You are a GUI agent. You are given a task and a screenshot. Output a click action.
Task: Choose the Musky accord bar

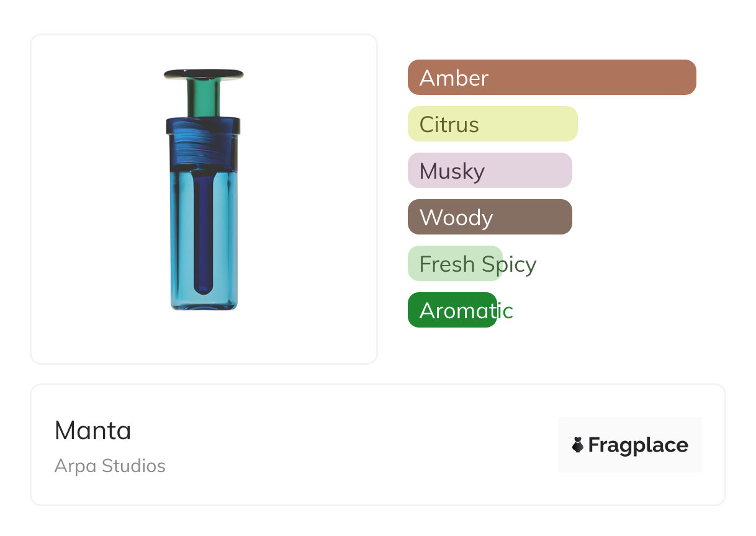pos(489,171)
